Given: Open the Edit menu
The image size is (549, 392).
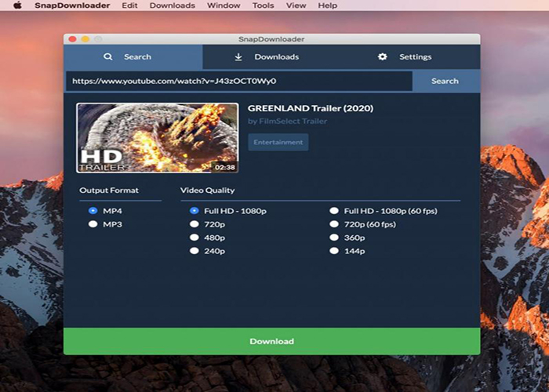Looking at the screenshot, I should (129, 5).
